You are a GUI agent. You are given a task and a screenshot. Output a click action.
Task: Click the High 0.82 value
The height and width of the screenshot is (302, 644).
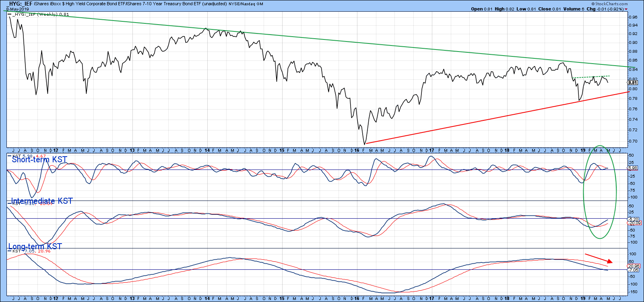[504, 9]
